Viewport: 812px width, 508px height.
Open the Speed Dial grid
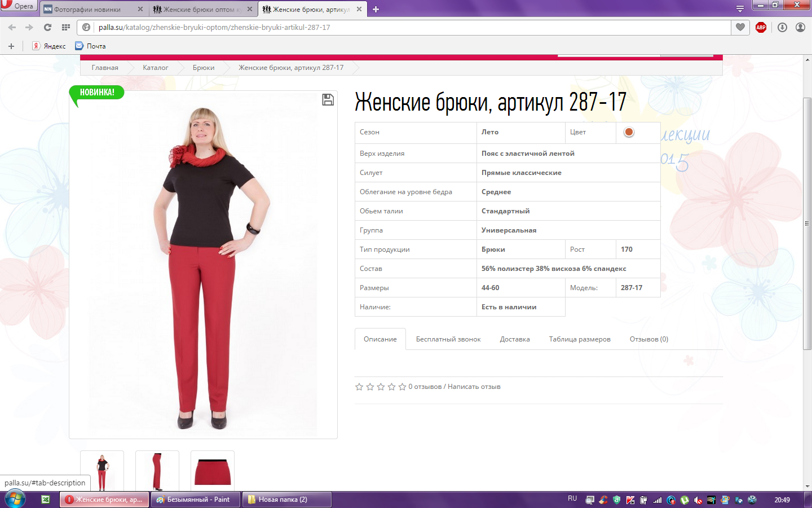pyautogui.click(x=66, y=27)
